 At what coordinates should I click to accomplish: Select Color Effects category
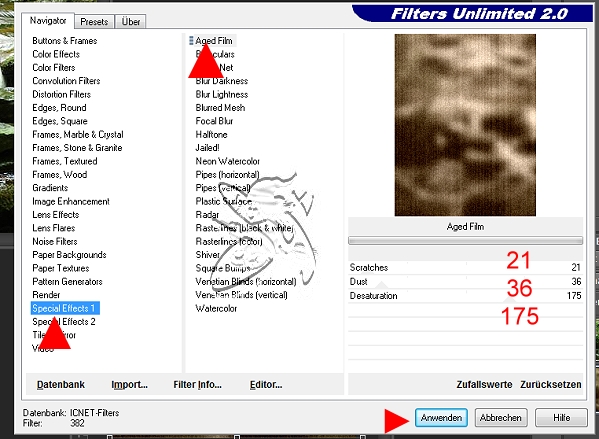(56, 54)
